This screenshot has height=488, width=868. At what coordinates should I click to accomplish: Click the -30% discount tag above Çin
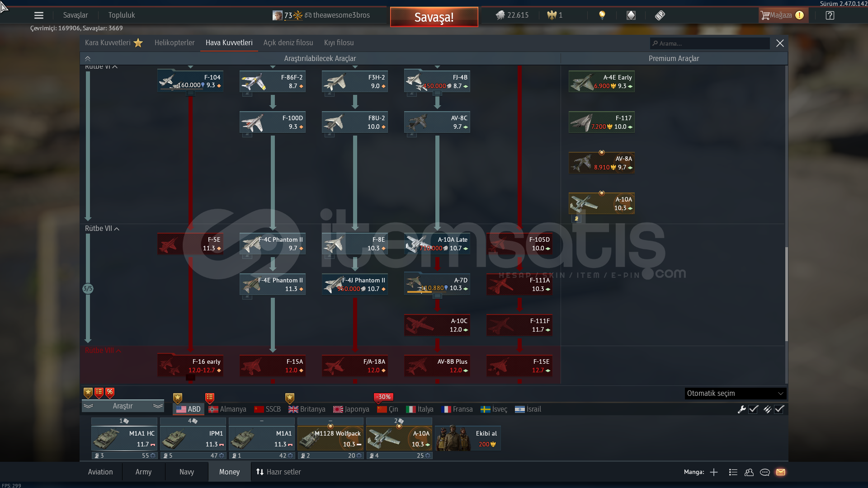coord(384,397)
